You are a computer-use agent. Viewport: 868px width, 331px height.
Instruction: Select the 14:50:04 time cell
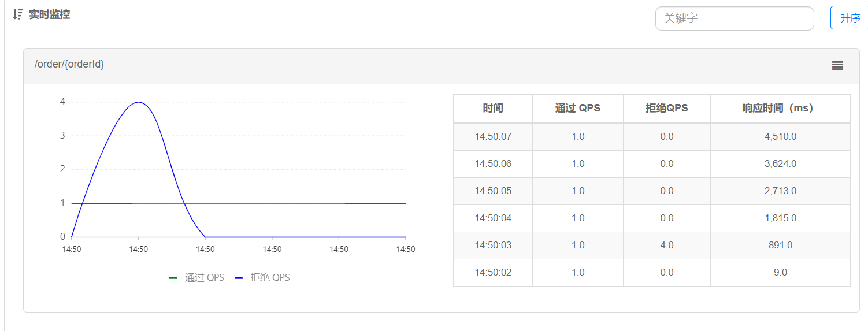[x=493, y=218]
